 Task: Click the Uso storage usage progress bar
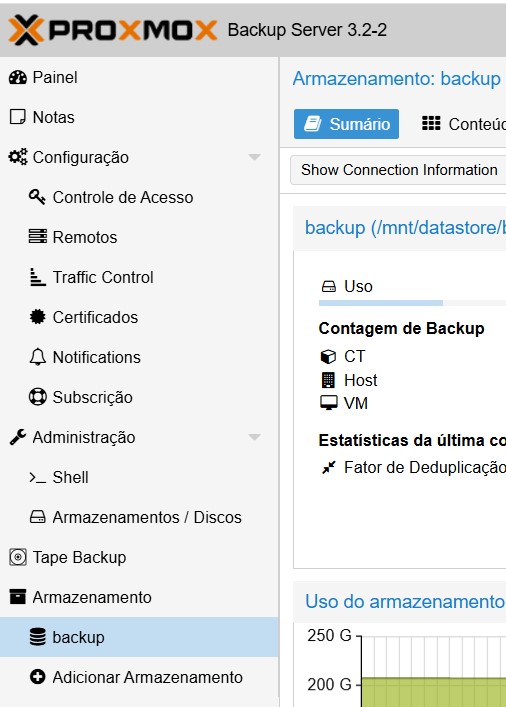[412, 303]
